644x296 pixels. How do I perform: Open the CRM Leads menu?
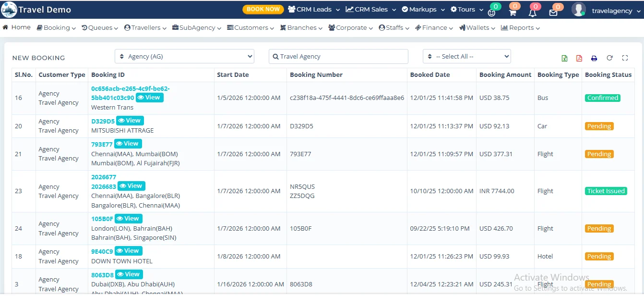coord(313,9)
